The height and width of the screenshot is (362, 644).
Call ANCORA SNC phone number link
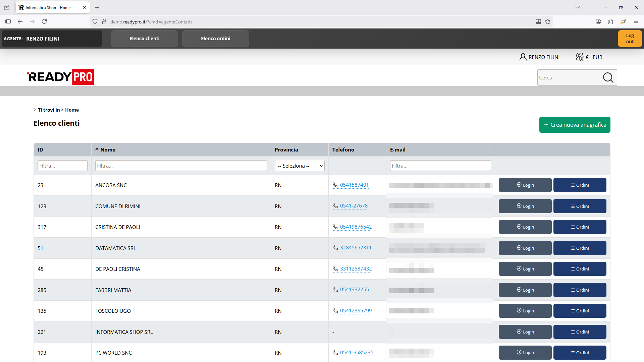click(x=354, y=185)
